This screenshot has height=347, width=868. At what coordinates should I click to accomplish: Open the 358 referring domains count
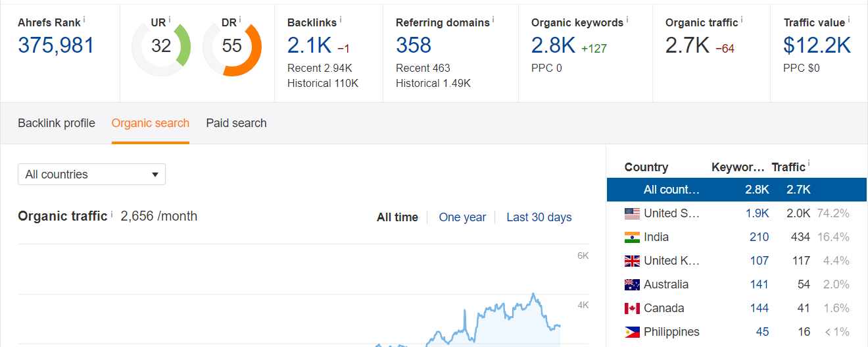[414, 45]
